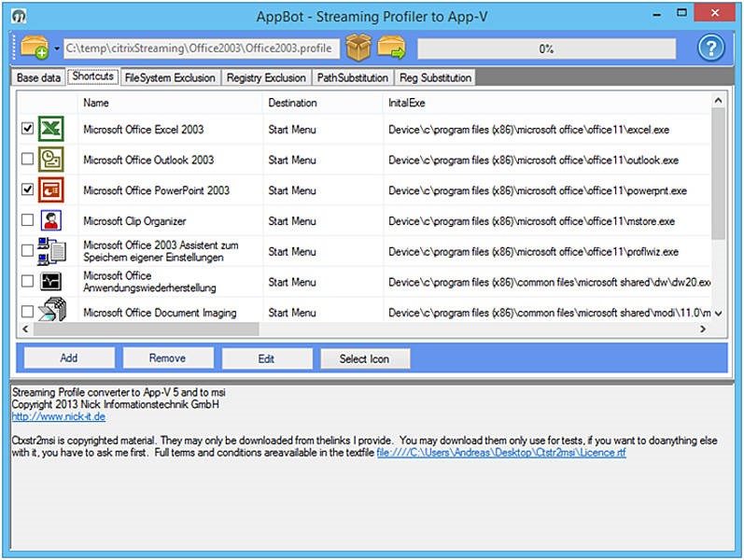Click Start Menu destination for Excel row
The width and height of the screenshot is (744, 560).
point(292,130)
